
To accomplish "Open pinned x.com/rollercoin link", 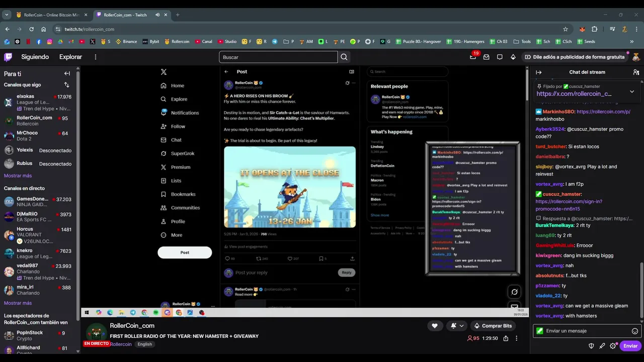I will coord(574,94).
